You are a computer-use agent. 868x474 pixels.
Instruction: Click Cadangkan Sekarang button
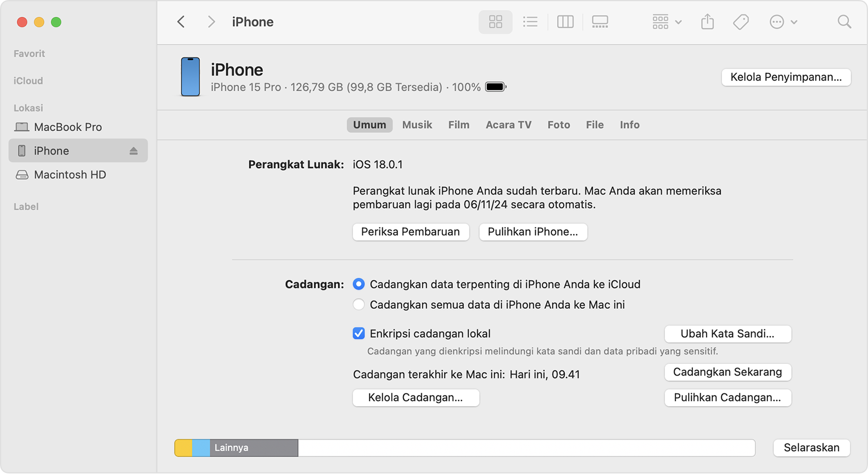pos(728,372)
